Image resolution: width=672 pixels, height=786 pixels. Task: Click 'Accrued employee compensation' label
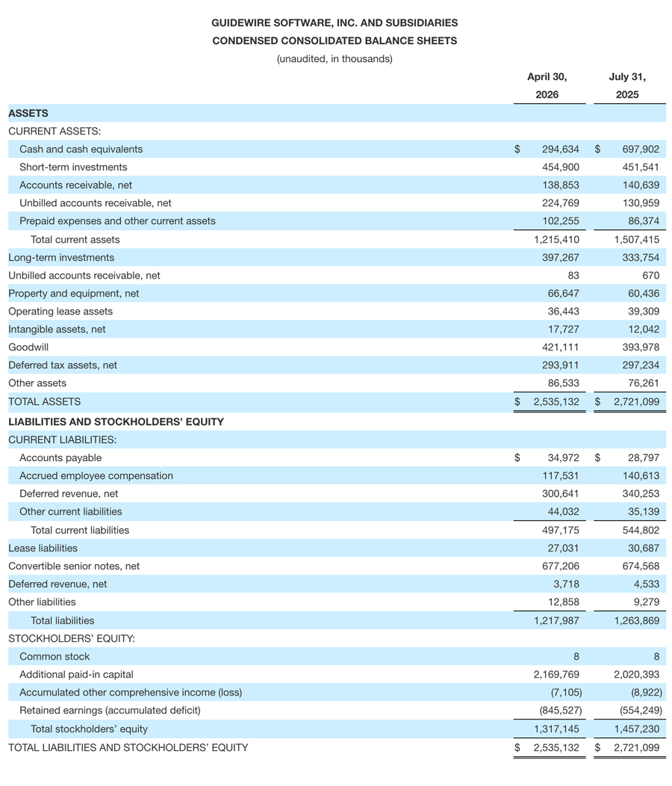coord(96,476)
